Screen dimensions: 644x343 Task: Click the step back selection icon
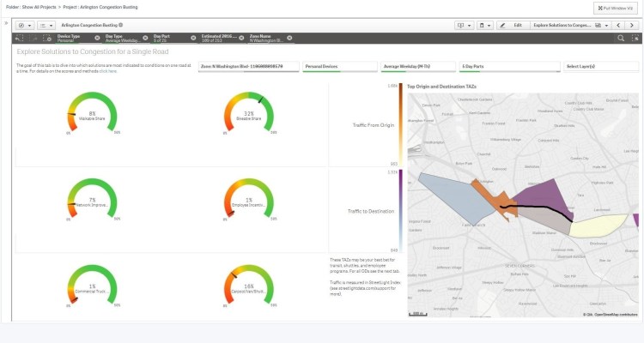tap(20, 39)
